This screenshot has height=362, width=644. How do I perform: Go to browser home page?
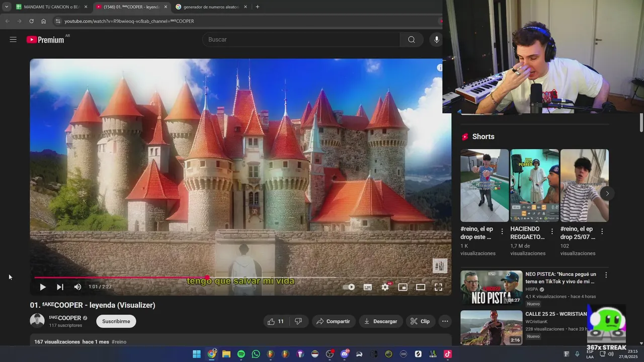(x=43, y=21)
